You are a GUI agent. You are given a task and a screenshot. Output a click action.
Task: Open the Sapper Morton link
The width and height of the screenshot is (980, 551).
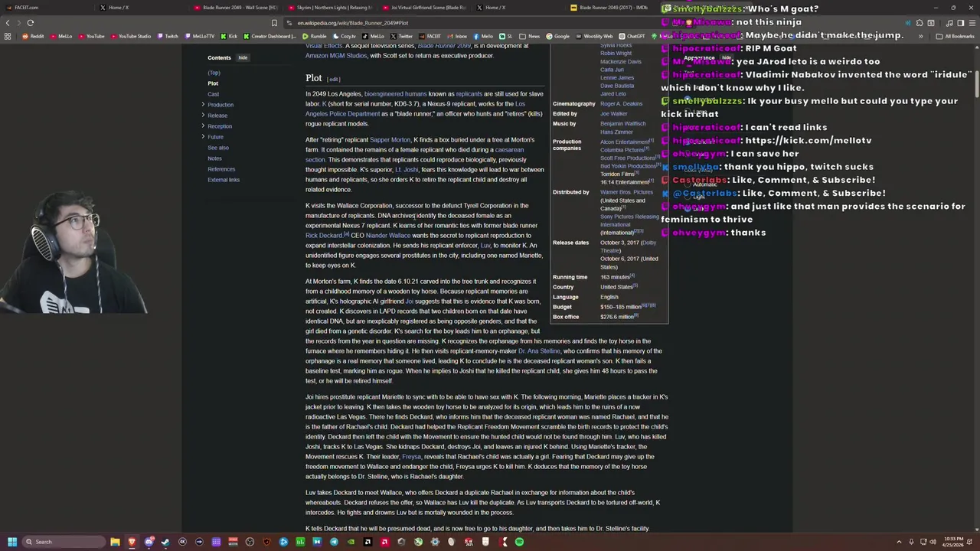[x=390, y=140]
